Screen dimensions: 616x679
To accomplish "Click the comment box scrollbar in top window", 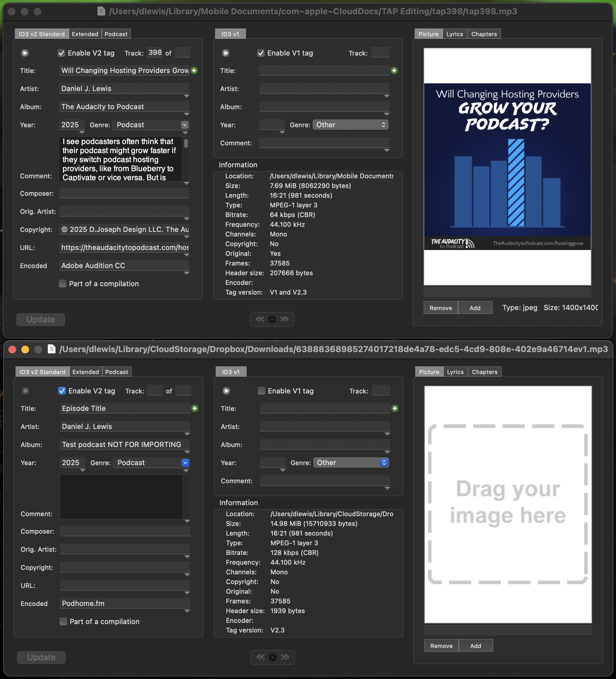I will [x=186, y=144].
